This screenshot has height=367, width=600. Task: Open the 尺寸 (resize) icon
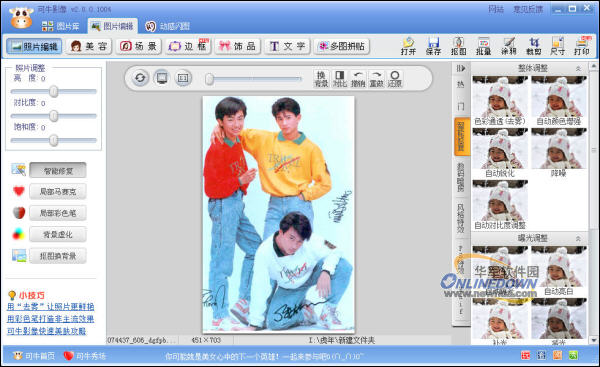point(558,46)
